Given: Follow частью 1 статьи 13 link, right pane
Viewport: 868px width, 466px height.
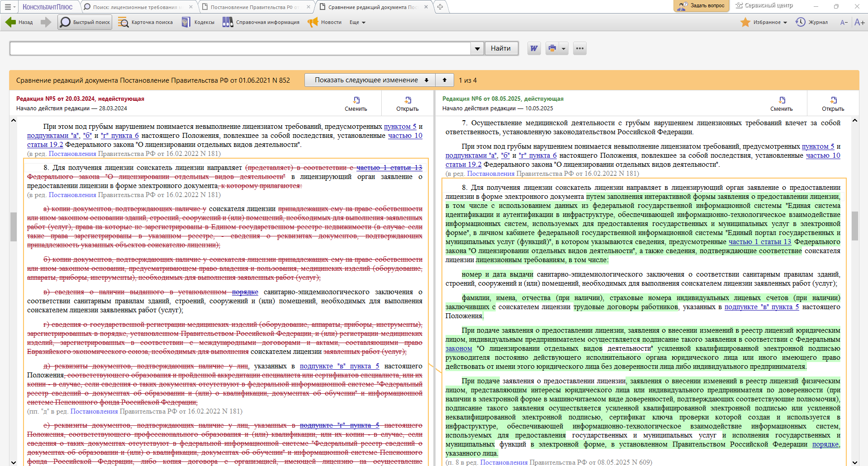Looking at the screenshot, I should point(760,242).
